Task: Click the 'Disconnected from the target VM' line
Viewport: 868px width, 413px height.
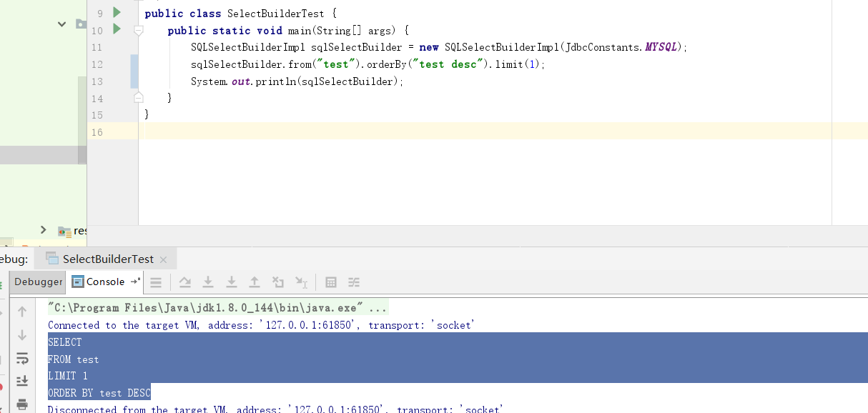Action: pos(275,409)
